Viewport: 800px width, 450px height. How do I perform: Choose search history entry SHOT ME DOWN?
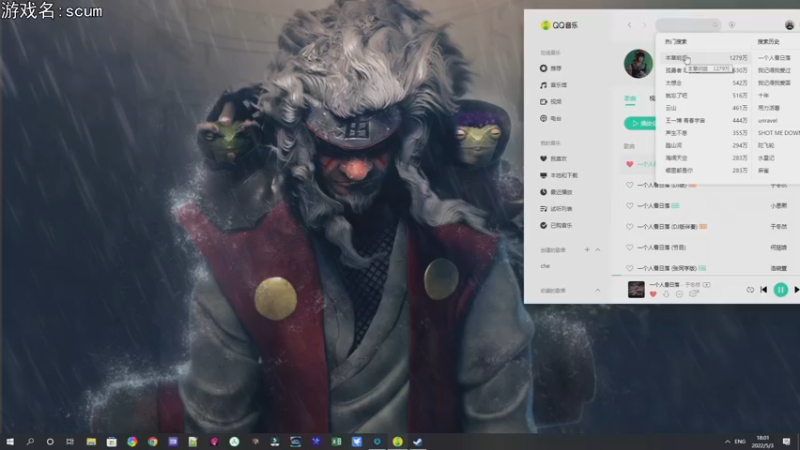click(x=779, y=133)
